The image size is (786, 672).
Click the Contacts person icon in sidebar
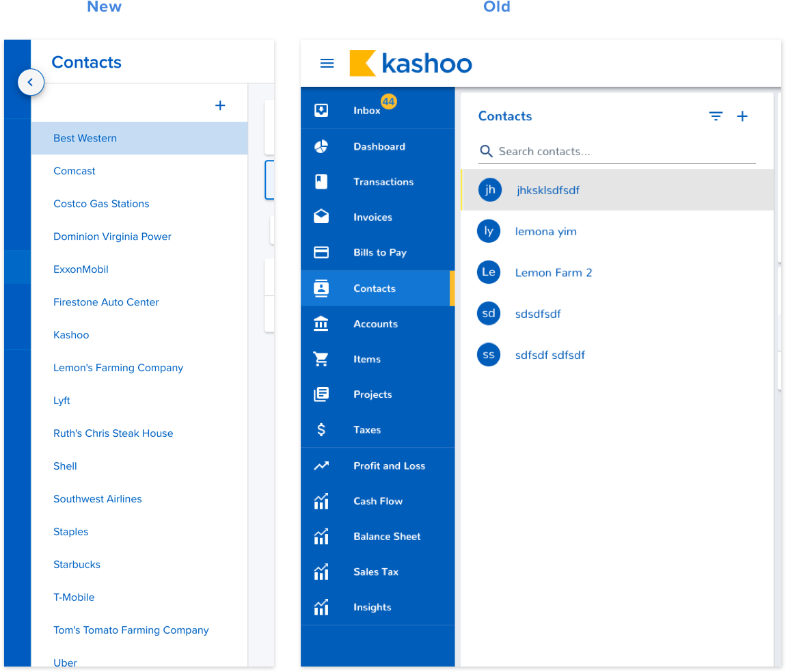(321, 288)
